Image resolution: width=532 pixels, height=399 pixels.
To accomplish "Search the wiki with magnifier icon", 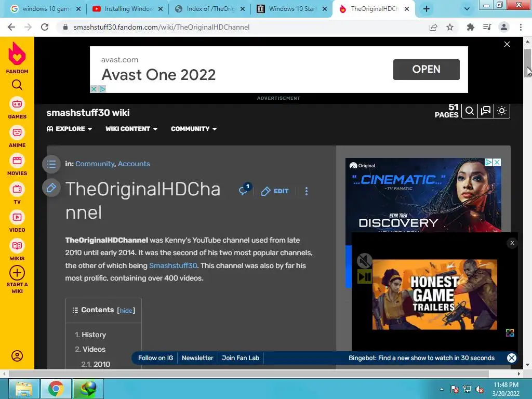I will (470, 111).
